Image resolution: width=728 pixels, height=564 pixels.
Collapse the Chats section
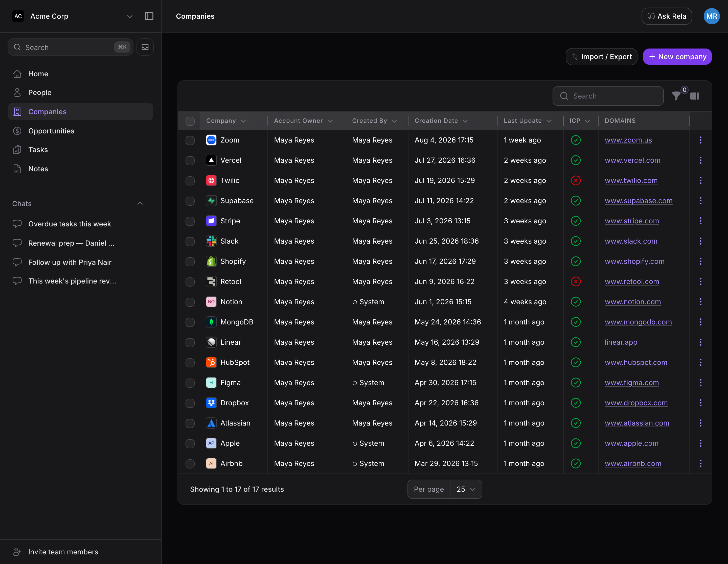140,204
